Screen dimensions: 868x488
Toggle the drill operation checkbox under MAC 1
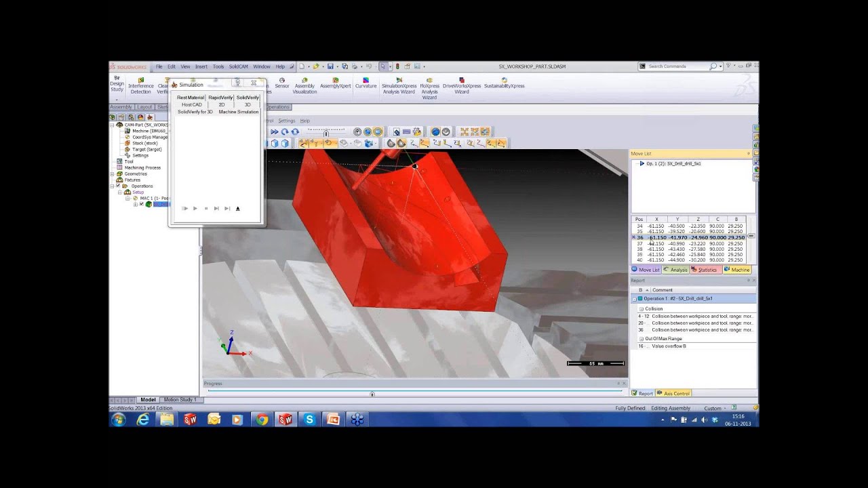coord(142,204)
